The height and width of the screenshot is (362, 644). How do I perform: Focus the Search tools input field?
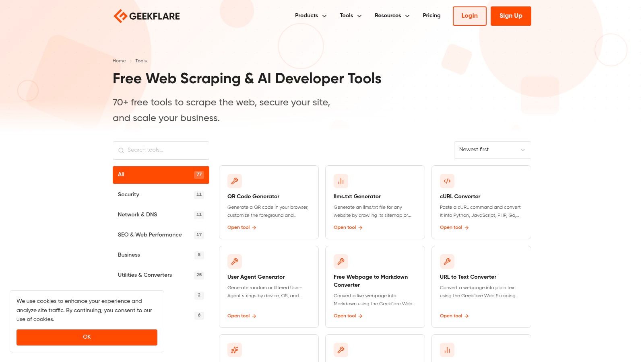coord(161,150)
